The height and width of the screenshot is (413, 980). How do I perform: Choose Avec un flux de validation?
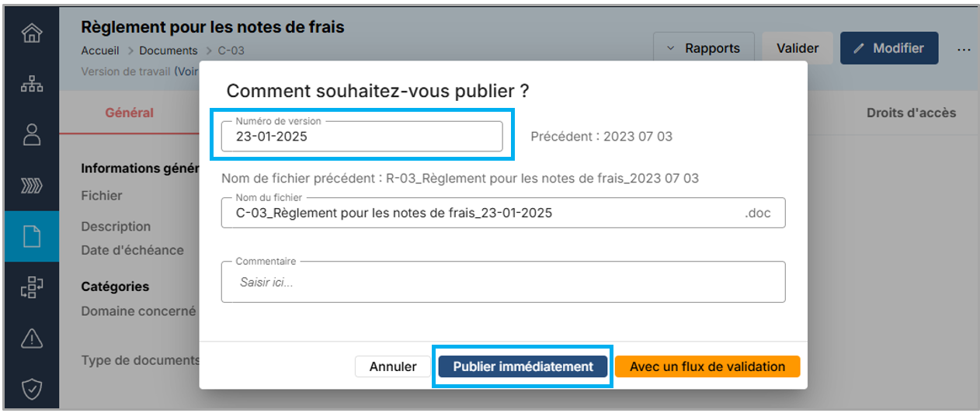point(707,366)
